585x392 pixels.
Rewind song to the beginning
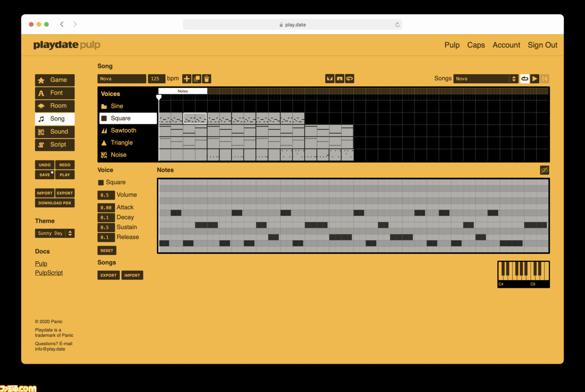tap(545, 79)
